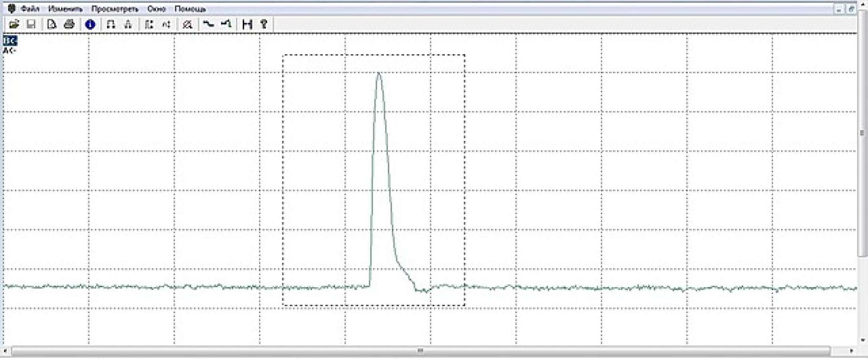The image size is (868, 359).
Task: Click the rising edge trigger icon
Action: [x=226, y=24]
